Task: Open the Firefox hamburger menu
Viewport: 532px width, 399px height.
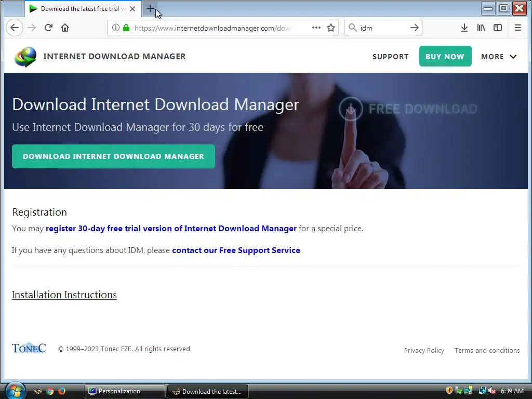Action: pos(518,28)
